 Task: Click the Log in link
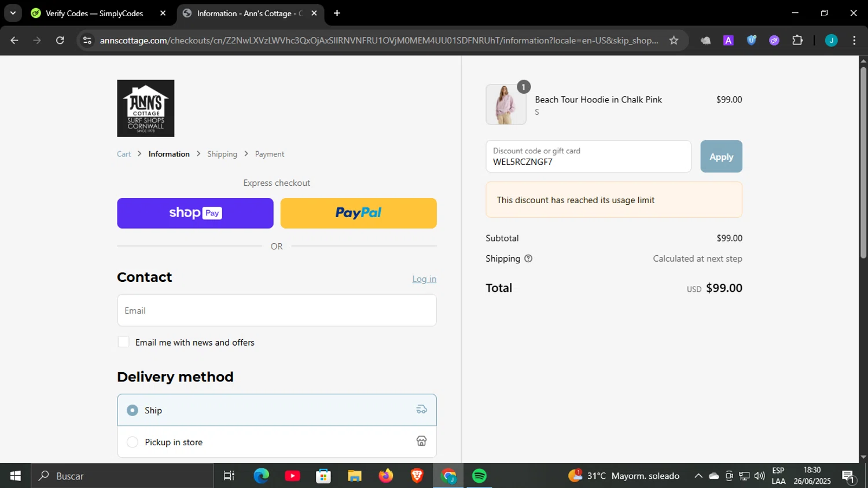click(x=424, y=279)
